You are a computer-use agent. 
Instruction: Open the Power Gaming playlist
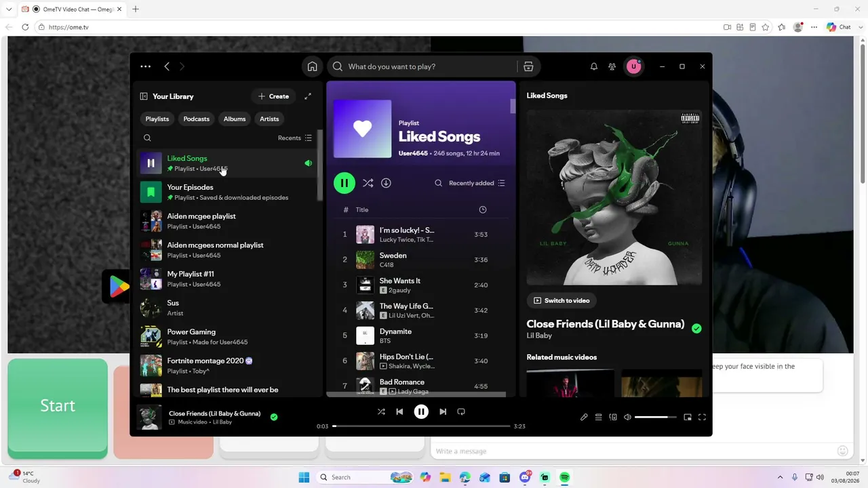[x=226, y=337]
